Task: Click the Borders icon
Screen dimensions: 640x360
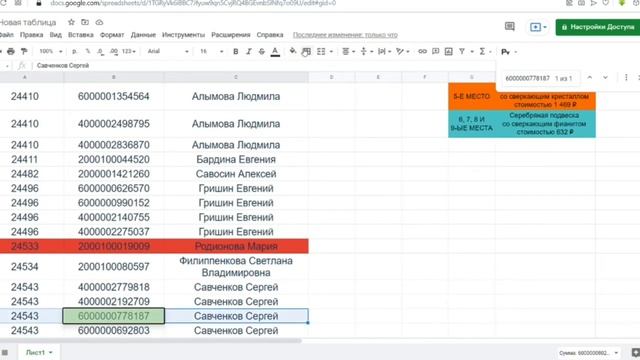Action: tap(306, 51)
